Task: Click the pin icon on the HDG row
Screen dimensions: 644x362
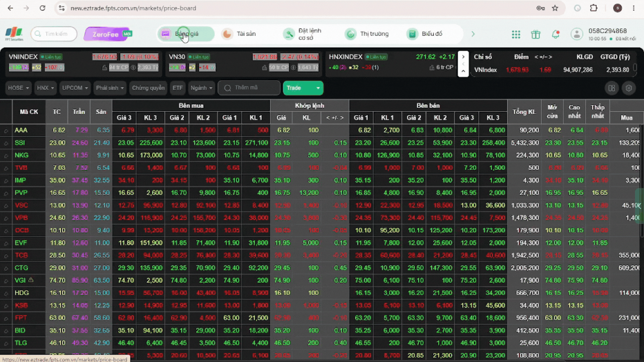Action: coord(6,293)
